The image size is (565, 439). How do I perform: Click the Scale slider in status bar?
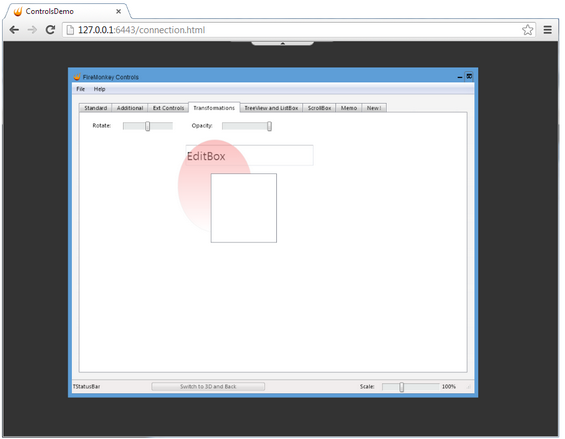pos(410,387)
